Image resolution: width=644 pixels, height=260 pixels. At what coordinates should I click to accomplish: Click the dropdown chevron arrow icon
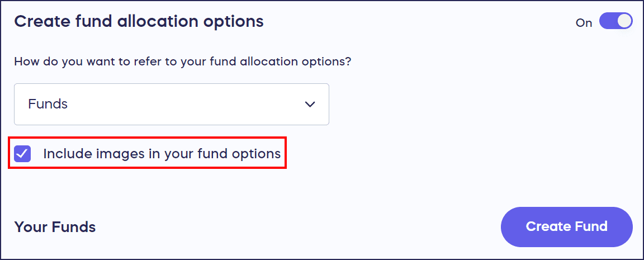[310, 105]
